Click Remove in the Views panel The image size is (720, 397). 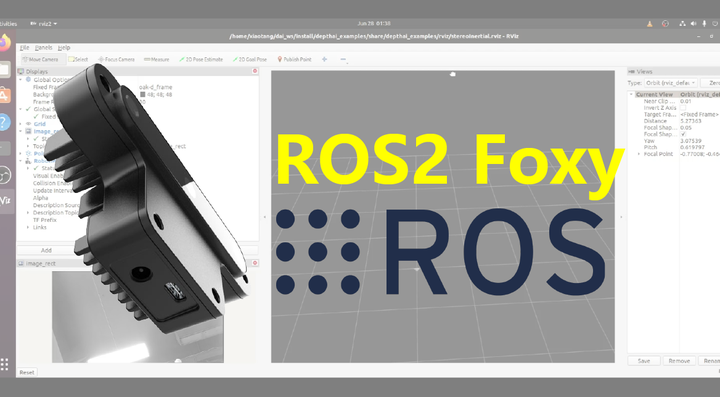pyautogui.click(x=679, y=361)
